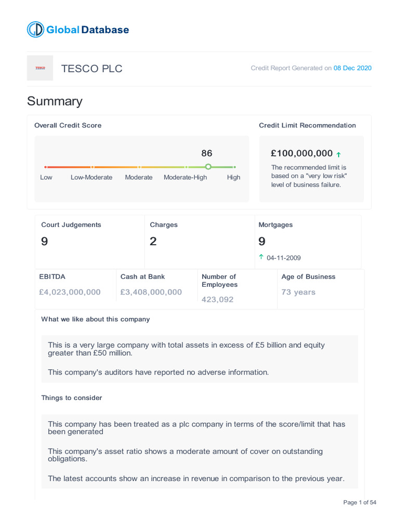Click the Summary heading
399x532 pixels.
pos(55,101)
